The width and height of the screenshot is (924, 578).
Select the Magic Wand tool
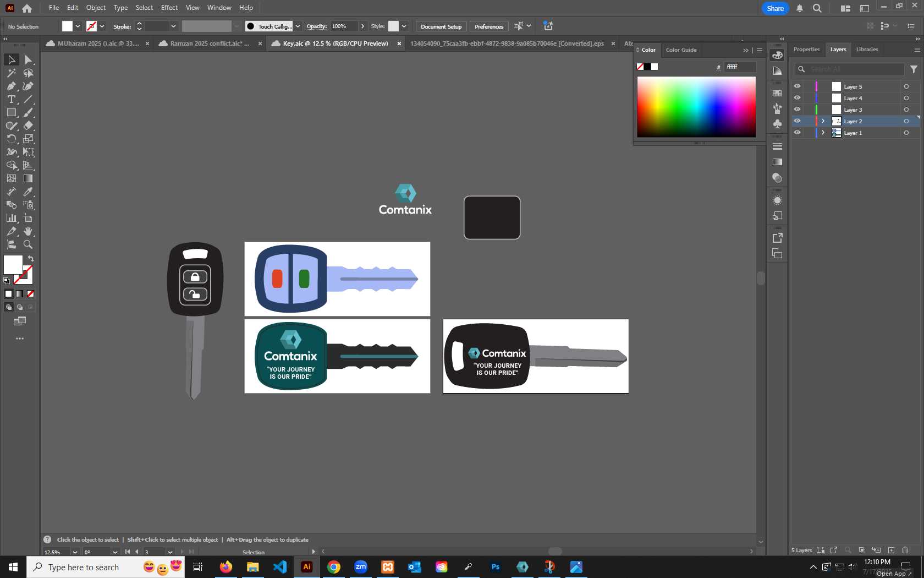pyautogui.click(x=11, y=73)
